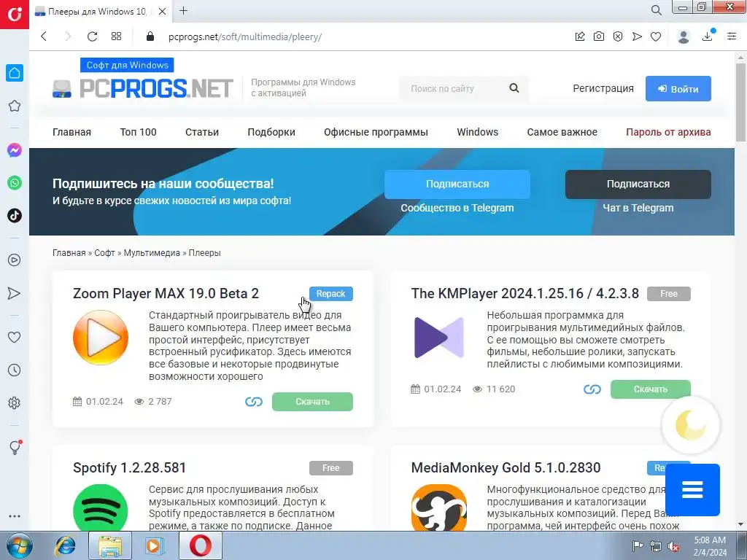
Task: Open the ad blocker shield icon
Action: pyautogui.click(x=618, y=36)
